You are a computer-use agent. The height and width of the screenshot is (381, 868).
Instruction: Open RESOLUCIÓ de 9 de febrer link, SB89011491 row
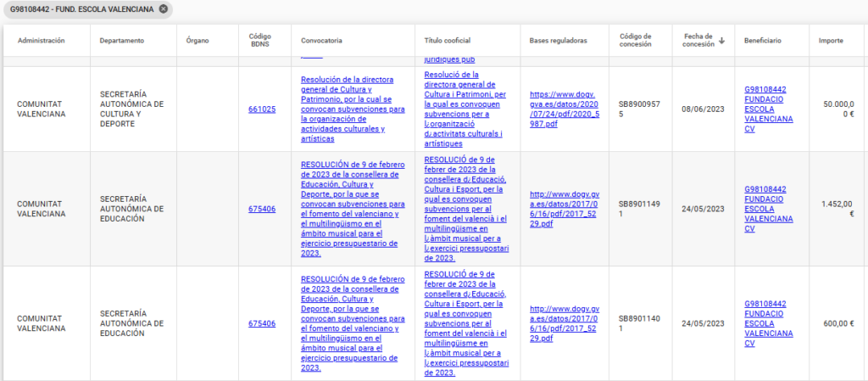467,209
